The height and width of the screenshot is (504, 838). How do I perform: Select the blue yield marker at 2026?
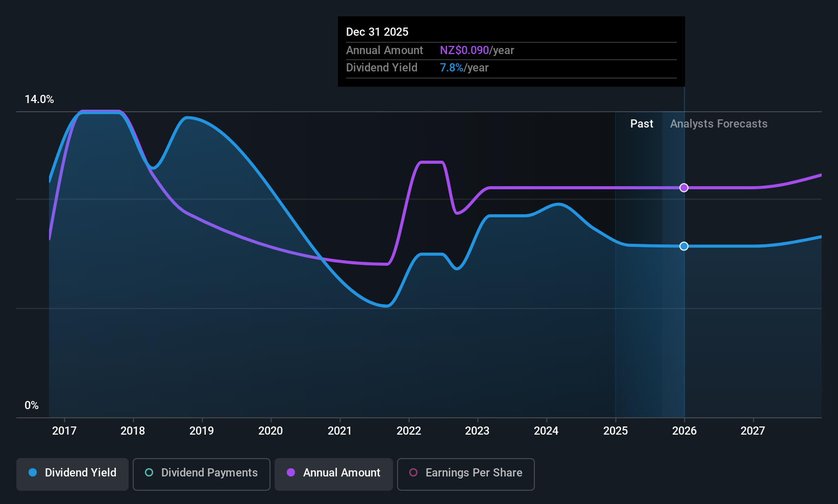pyautogui.click(x=684, y=246)
